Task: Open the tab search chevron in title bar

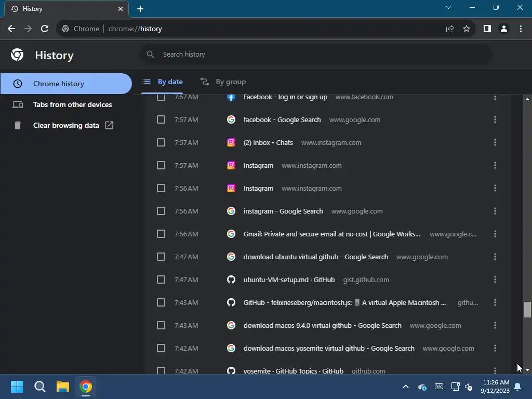Action: (x=448, y=7)
